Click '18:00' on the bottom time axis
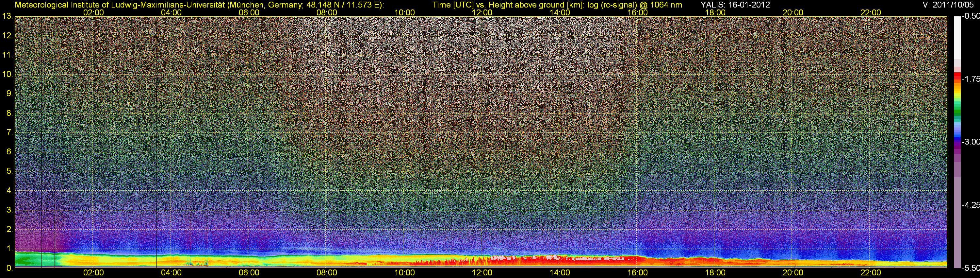980x278 pixels. point(715,273)
